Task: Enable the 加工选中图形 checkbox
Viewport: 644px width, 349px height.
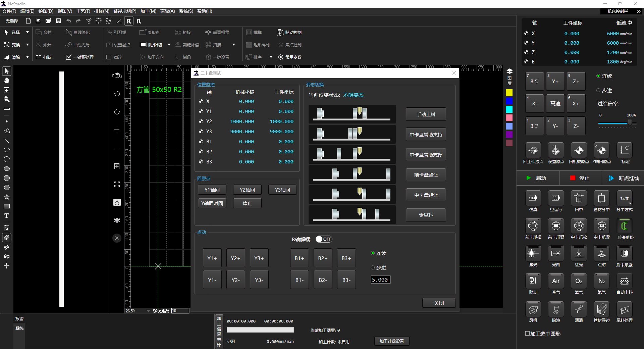Action: coord(527,334)
